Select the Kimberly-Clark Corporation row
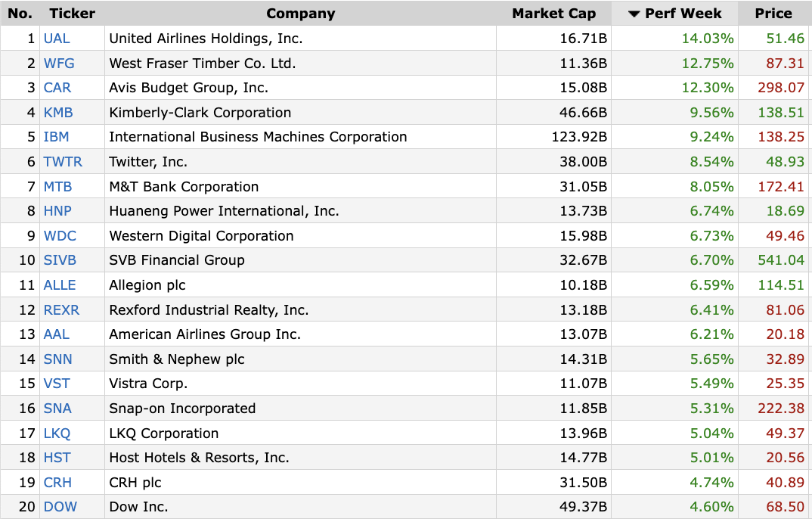 coord(406,113)
